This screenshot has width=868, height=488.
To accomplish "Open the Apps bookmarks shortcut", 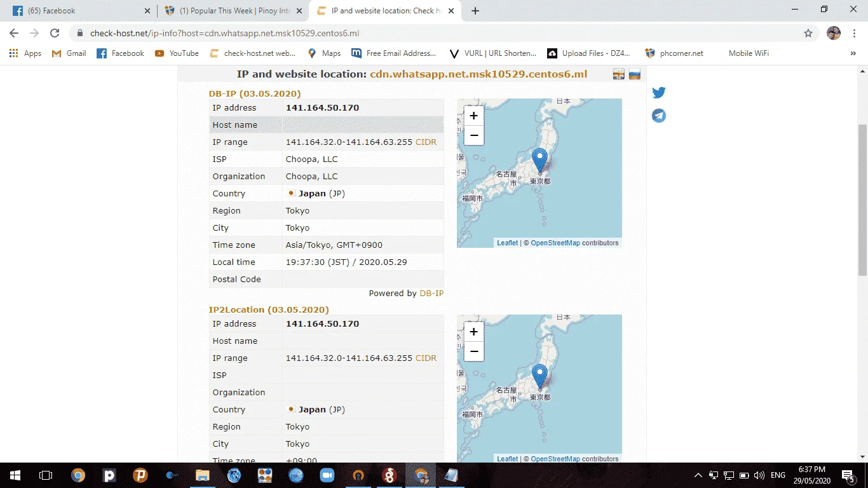I will (25, 53).
